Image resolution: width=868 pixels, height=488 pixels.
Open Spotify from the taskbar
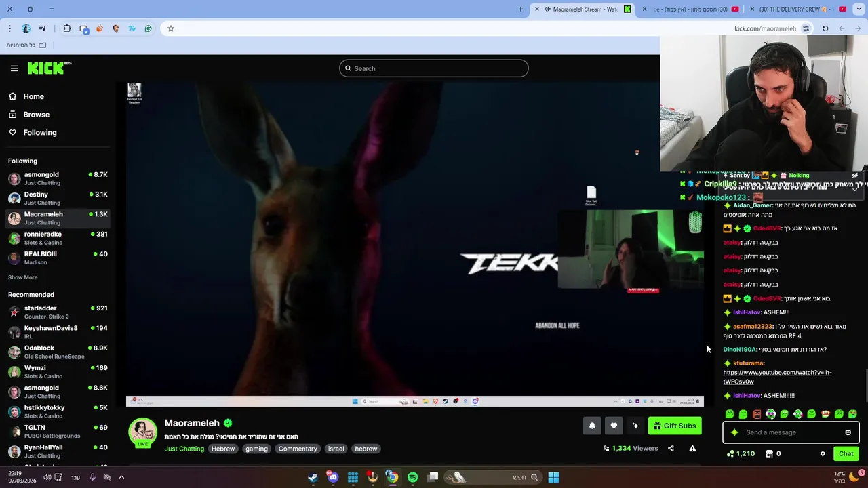point(412,477)
